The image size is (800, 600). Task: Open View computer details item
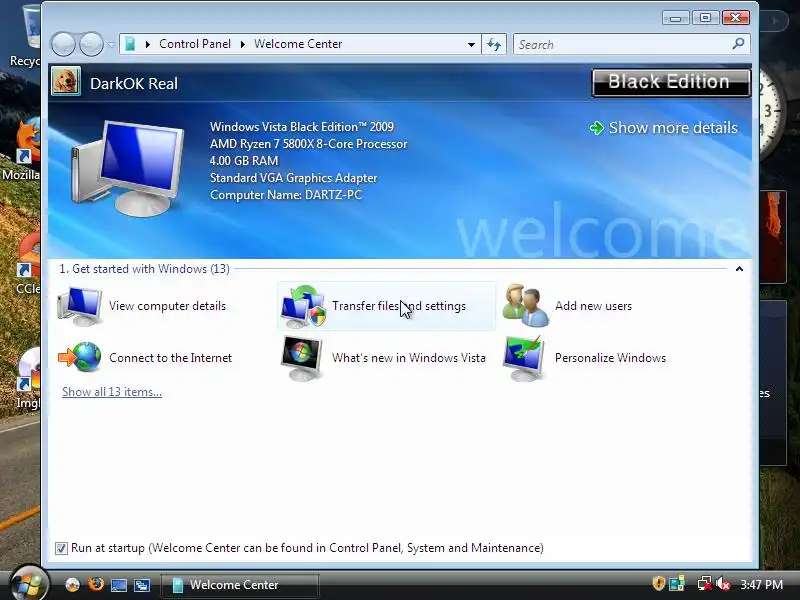(x=142, y=306)
